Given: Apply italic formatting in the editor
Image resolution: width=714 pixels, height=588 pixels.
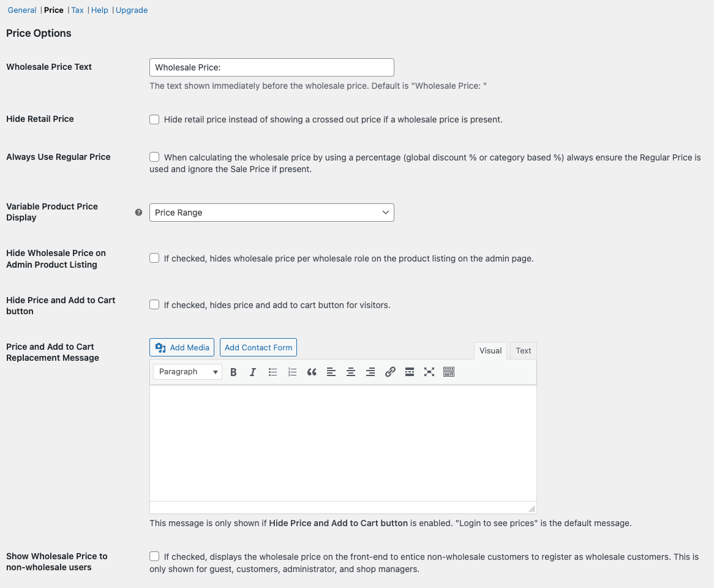Looking at the screenshot, I should point(253,372).
